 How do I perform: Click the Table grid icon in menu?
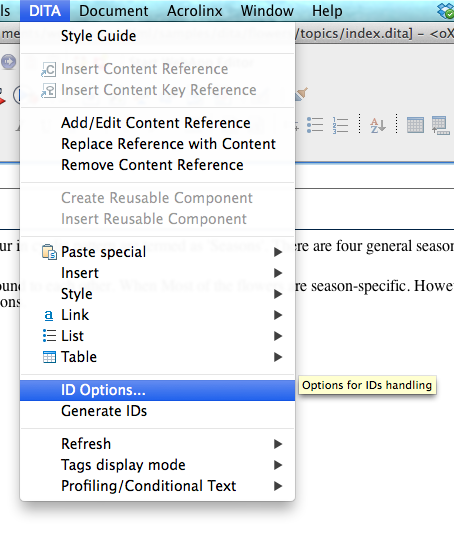tap(49, 357)
